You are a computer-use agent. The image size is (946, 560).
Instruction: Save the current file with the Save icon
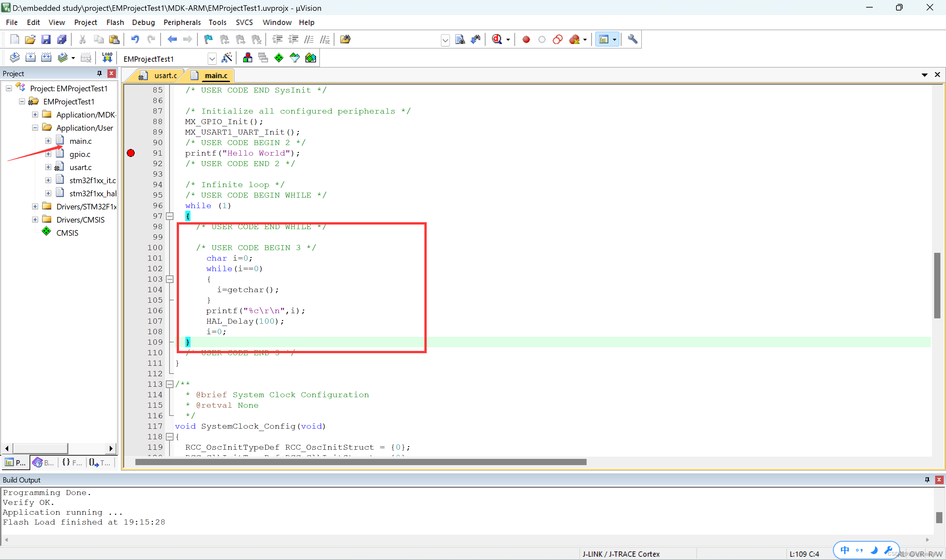pos(46,39)
